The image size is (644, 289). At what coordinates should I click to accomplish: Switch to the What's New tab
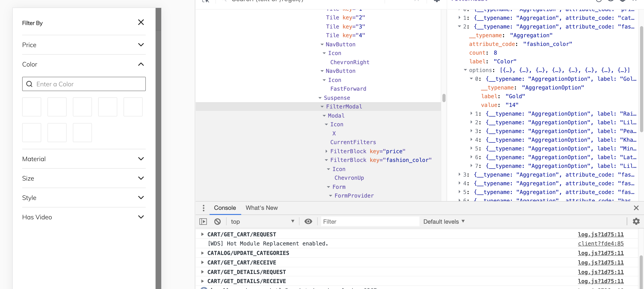(261, 208)
